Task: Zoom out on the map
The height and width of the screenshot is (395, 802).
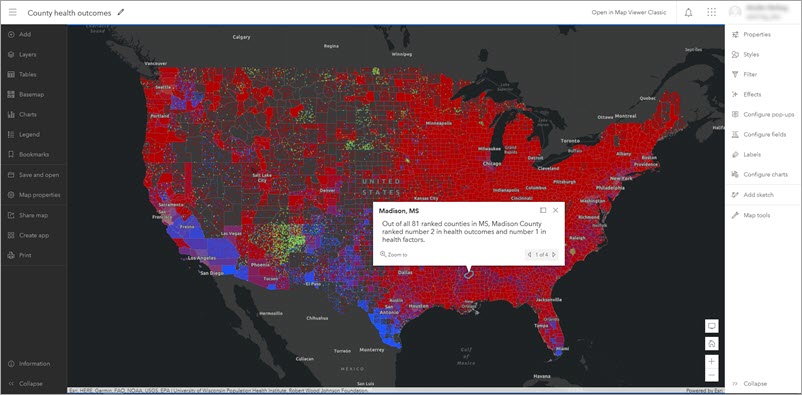Action: point(711,375)
